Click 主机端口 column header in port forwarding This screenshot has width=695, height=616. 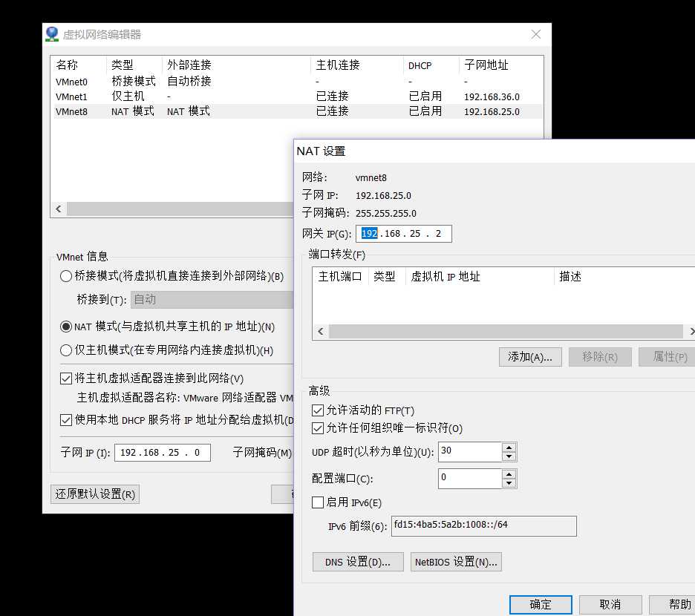pyautogui.click(x=340, y=277)
